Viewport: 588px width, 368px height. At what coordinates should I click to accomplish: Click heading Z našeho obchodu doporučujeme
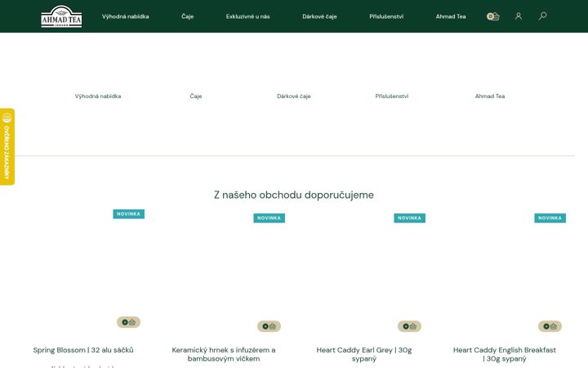(294, 195)
